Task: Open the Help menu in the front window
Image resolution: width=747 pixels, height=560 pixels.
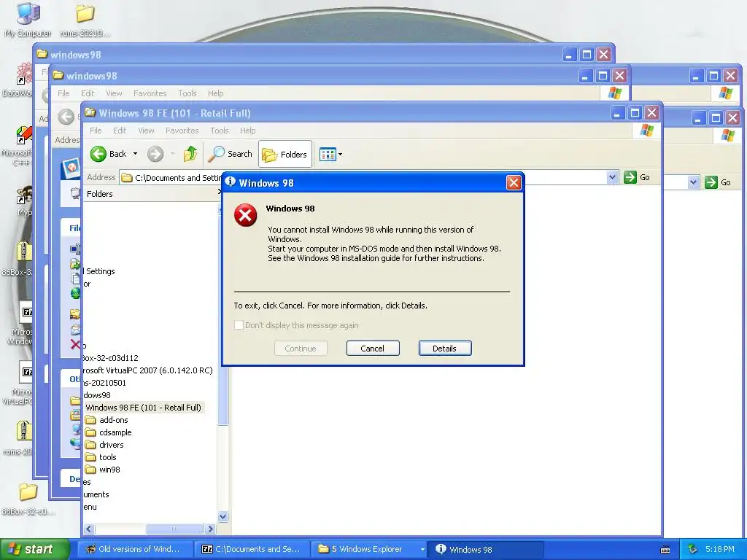Action: pyautogui.click(x=247, y=131)
